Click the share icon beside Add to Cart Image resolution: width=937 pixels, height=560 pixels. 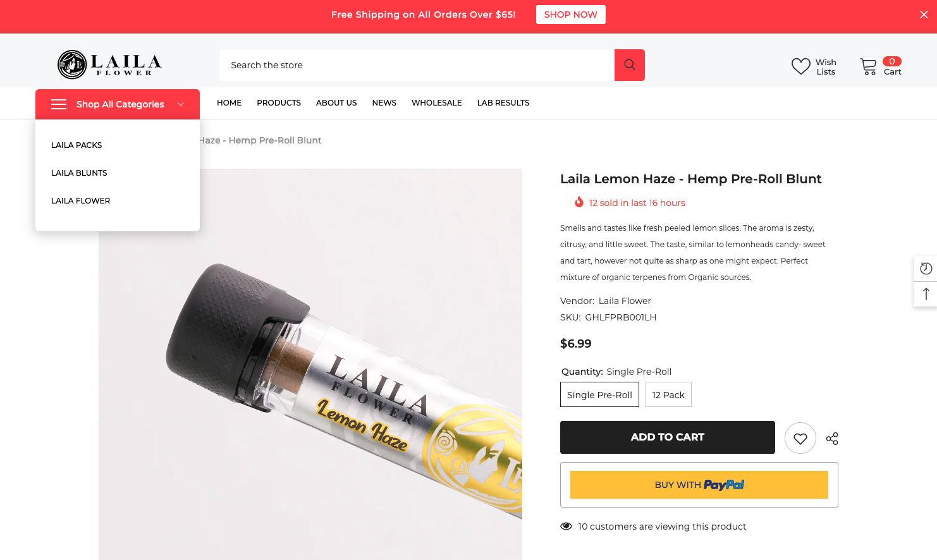832,439
